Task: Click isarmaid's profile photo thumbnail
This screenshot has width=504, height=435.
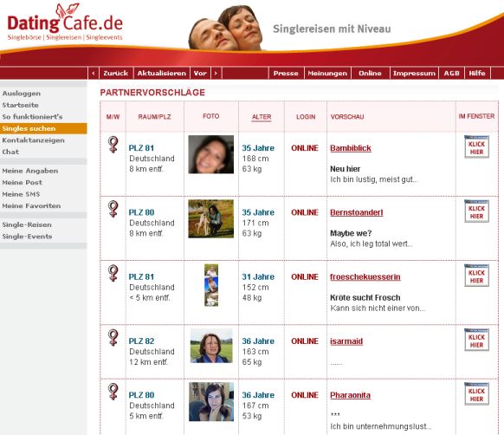Action: click(211, 346)
